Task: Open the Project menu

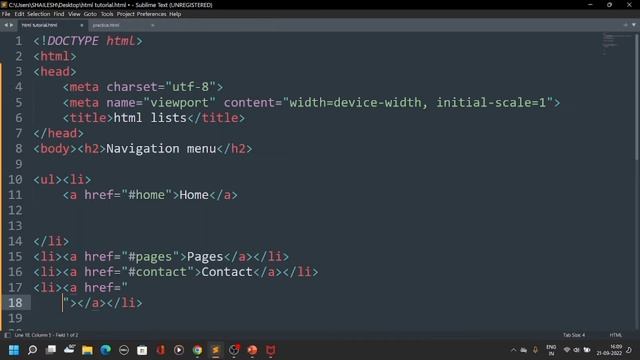Action: pyautogui.click(x=125, y=14)
